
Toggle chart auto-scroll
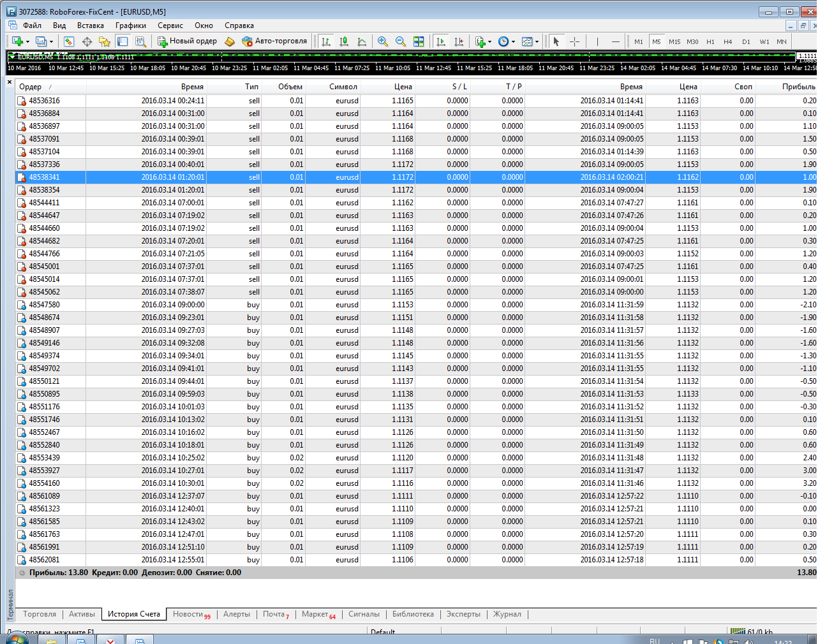[x=441, y=41]
